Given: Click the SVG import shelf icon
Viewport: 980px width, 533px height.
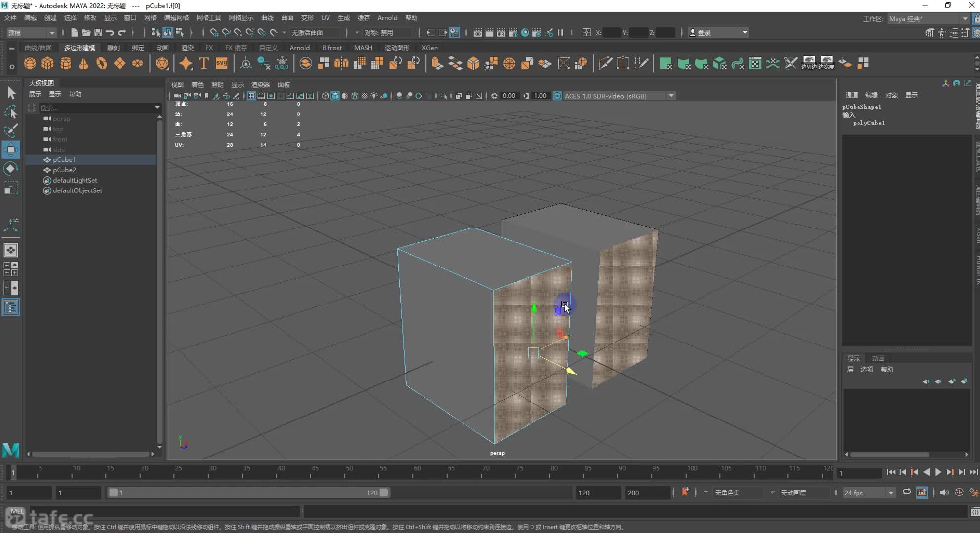Looking at the screenshot, I should click(222, 63).
